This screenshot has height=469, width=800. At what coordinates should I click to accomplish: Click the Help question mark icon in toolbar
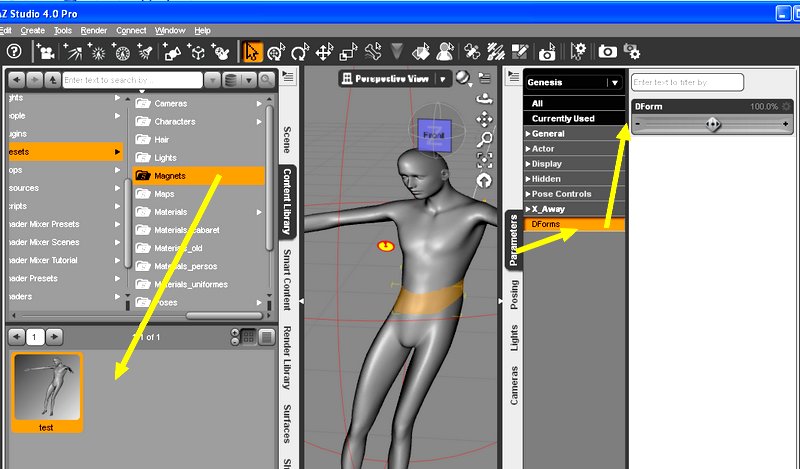click(14, 51)
